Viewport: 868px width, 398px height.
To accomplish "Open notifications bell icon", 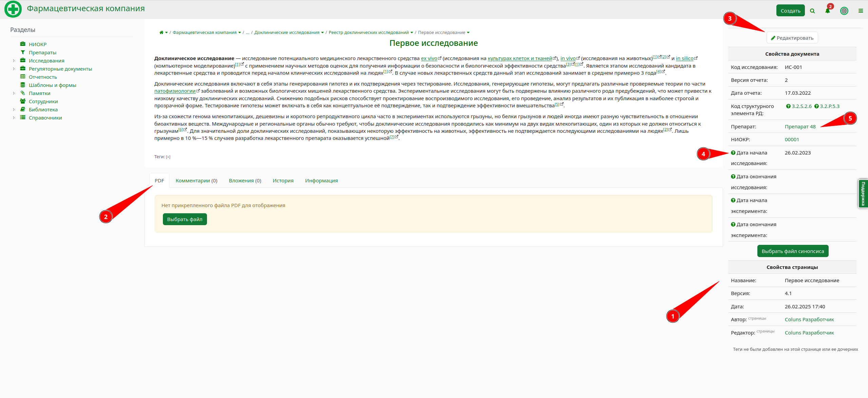I will pyautogui.click(x=828, y=11).
